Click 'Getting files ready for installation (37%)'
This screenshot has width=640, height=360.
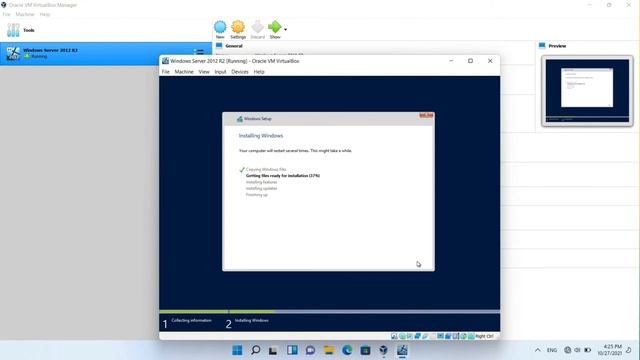(x=283, y=176)
